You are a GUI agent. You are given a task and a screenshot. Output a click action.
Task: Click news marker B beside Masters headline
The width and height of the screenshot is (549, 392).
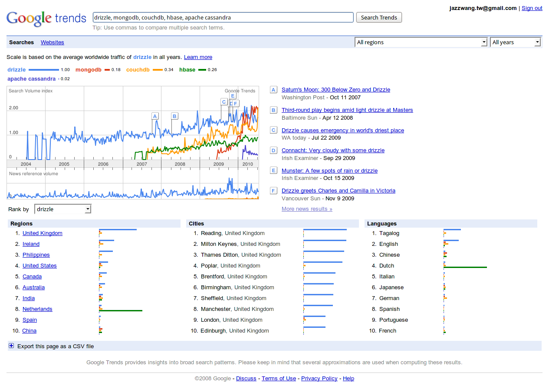(273, 110)
